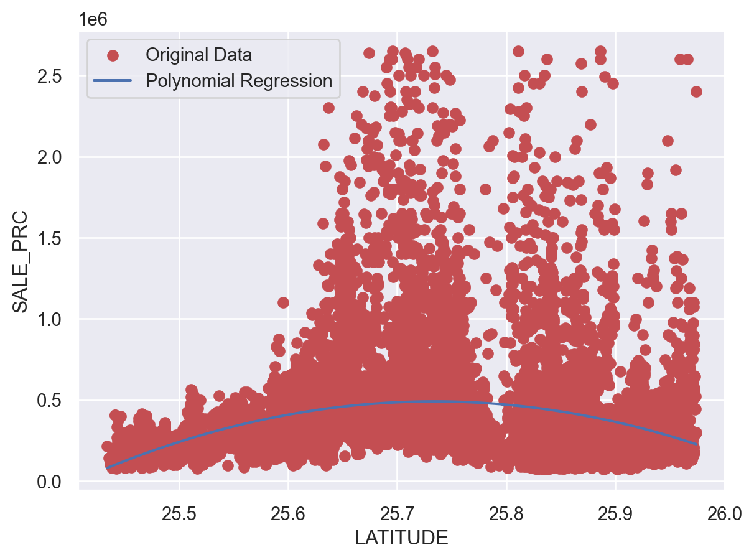This screenshot has width=754, height=560.
Task: Click the 2.0 tick label on y-axis
Action: point(57,157)
